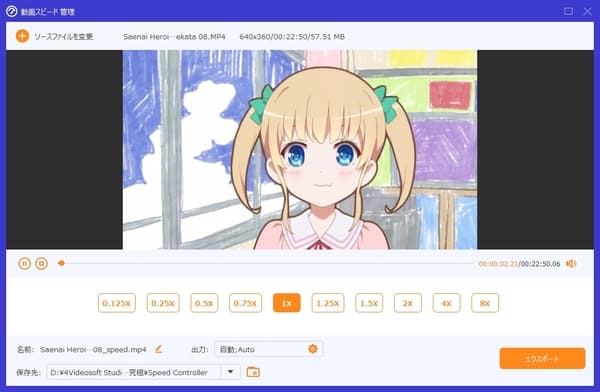600x392 pixels.
Task: Select 1.5x speed option
Action: [x=369, y=303]
